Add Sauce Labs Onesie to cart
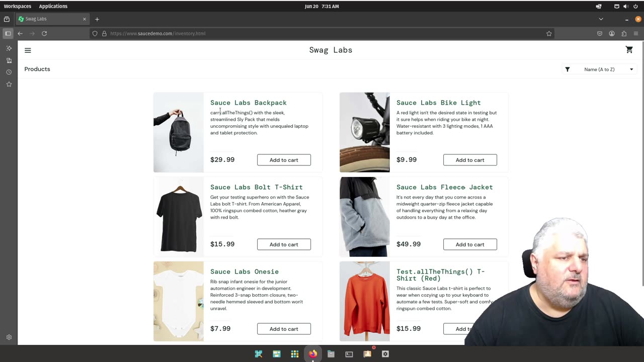Screen dimensions: 644x362 coord(284,329)
